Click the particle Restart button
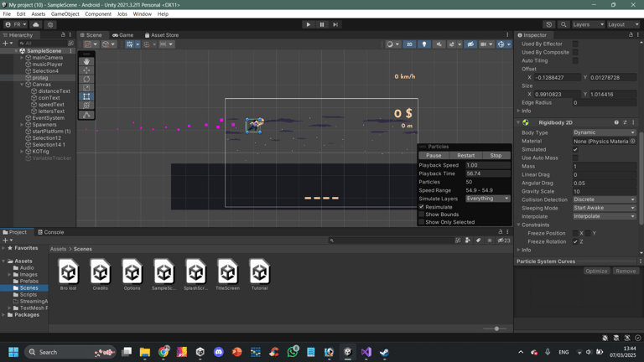Image resolution: width=644 pixels, height=362 pixels. [x=465, y=156]
